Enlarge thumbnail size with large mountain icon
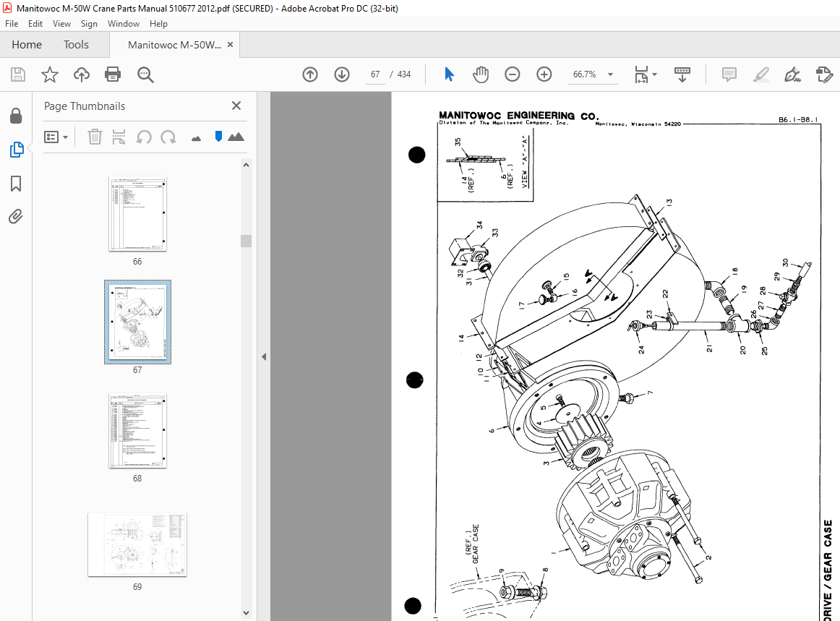Viewport: 840px width, 621px height. pos(236,137)
